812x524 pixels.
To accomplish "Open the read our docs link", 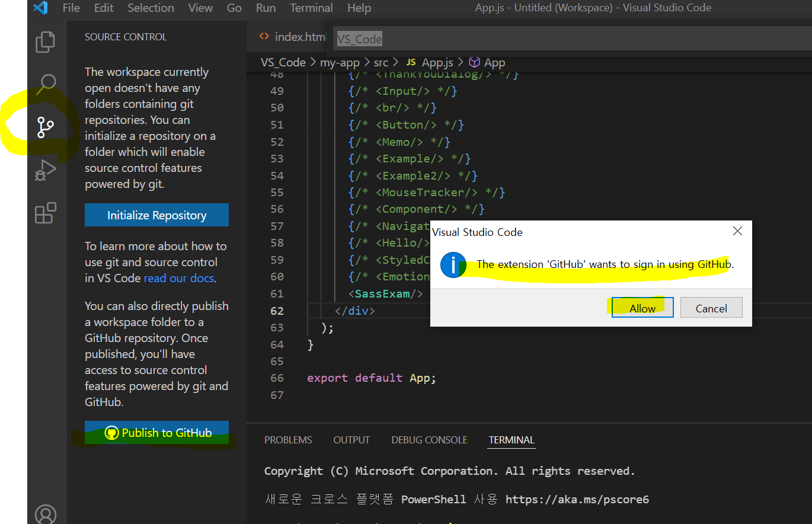I will coord(178,277).
